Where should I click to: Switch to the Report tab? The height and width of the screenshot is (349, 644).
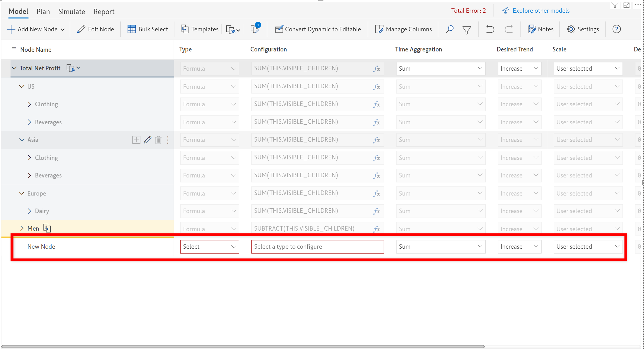(x=104, y=12)
